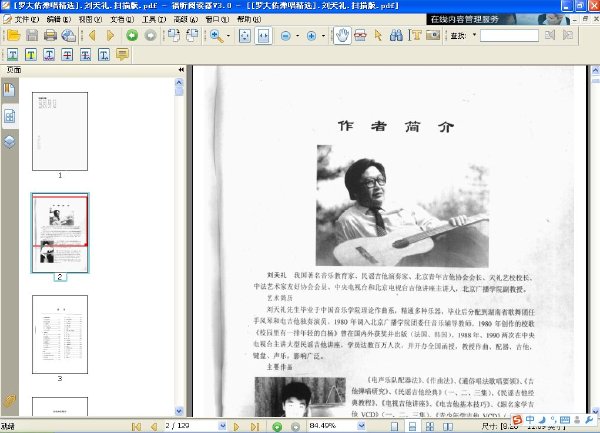
Task: Select the strikethrough text tool
Action: pyautogui.click(x=67, y=55)
